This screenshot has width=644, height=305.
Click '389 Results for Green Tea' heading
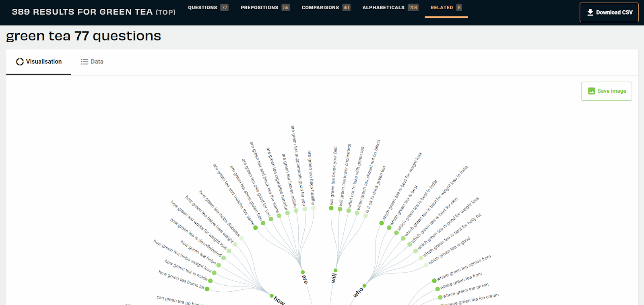pos(94,12)
